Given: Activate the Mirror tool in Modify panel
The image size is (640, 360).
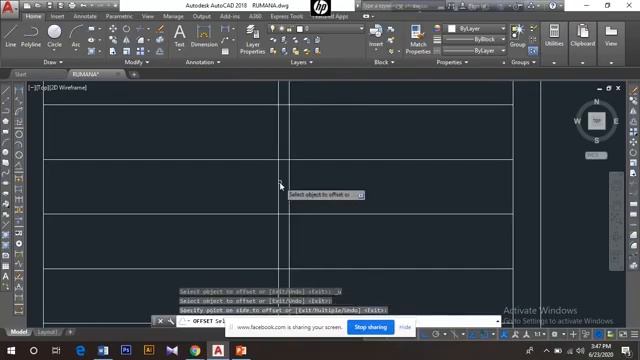Looking at the screenshot, I should [x=127, y=40].
